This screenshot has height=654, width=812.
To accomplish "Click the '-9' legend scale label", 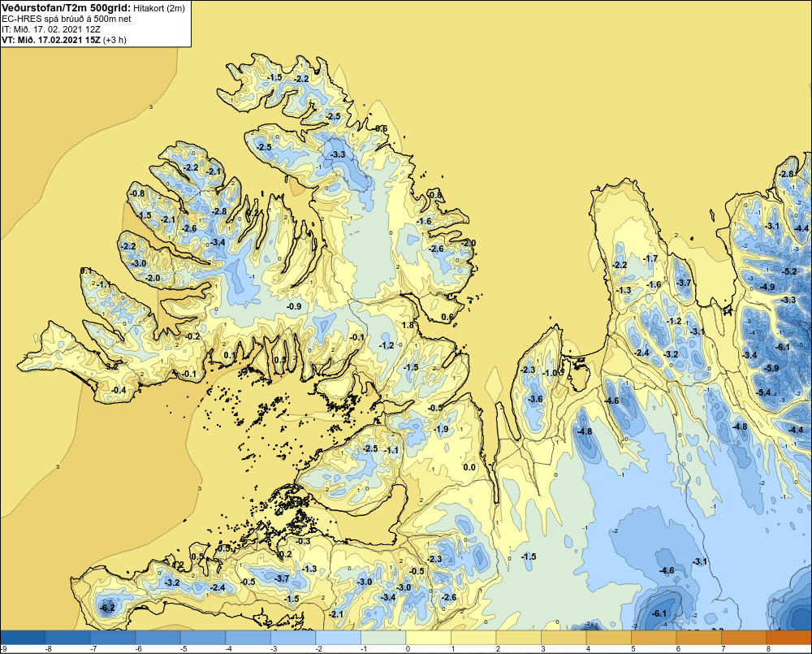I will [4, 649].
